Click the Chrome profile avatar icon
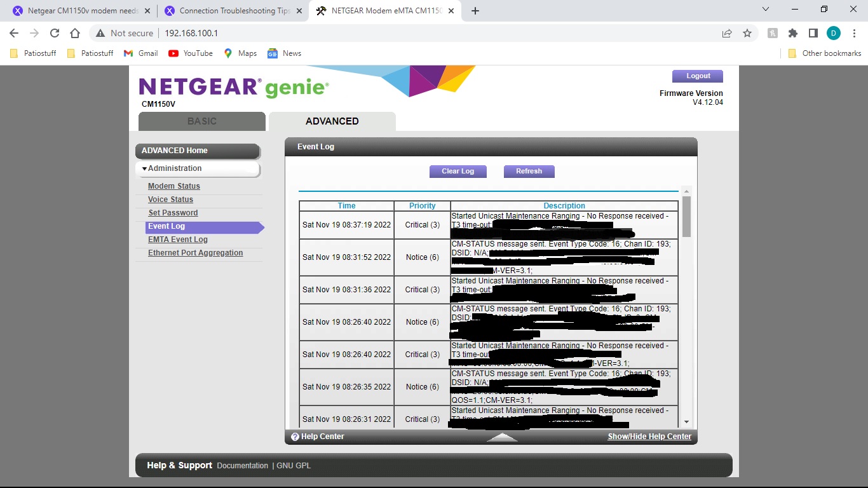Image resolution: width=868 pixels, height=488 pixels. point(834,32)
